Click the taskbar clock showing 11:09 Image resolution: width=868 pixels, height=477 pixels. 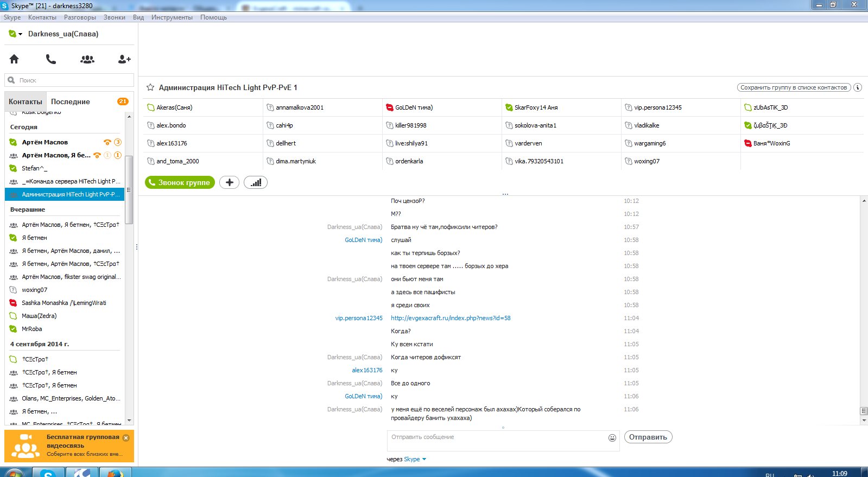click(839, 474)
